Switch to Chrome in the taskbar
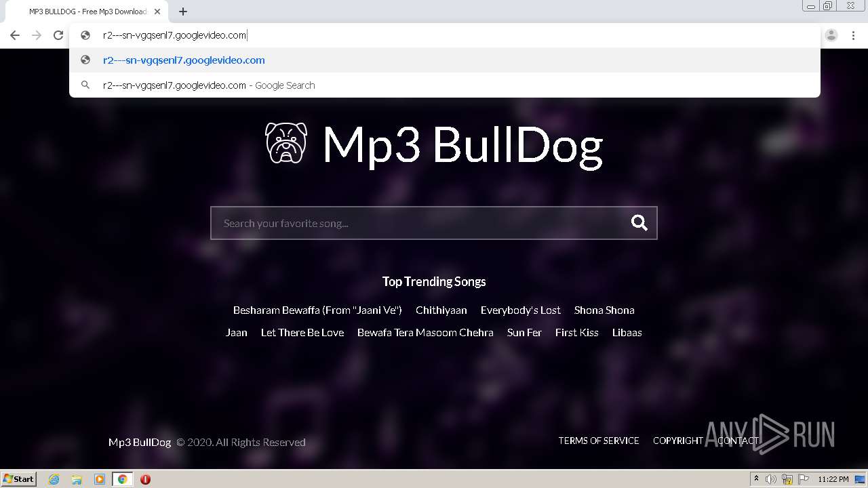Screen dimensions: 868x488 pyautogui.click(x=122, y=479)
